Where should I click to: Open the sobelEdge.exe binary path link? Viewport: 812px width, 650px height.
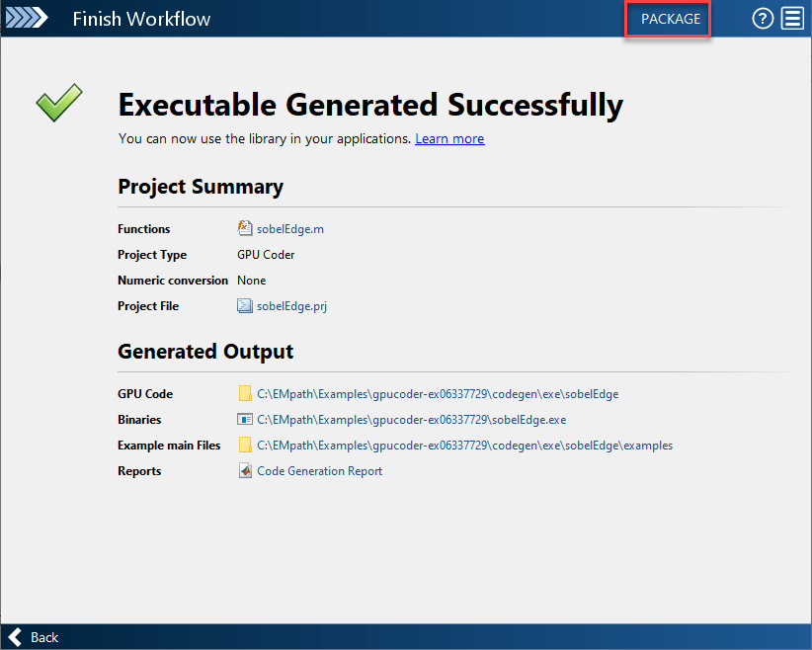411,420
